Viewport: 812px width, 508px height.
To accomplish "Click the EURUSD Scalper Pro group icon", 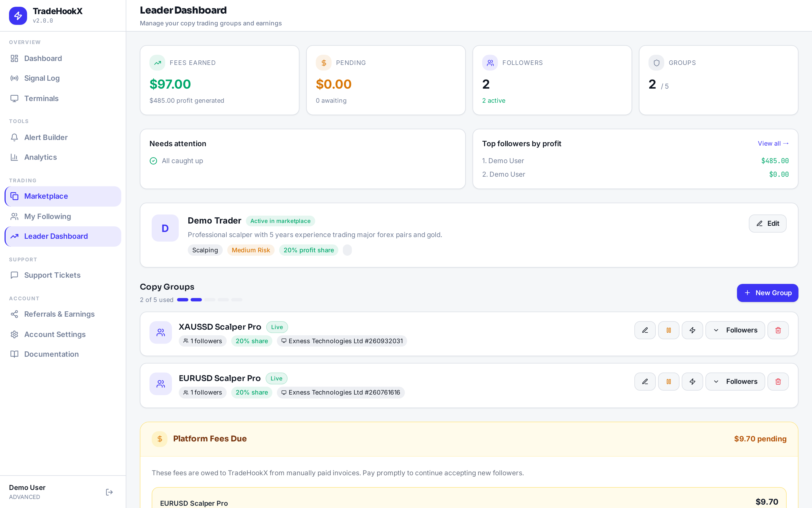I will (161, 384).
